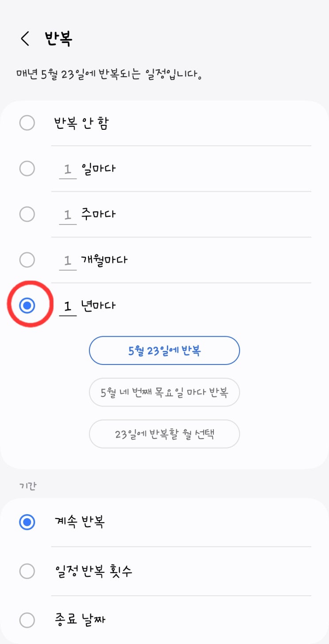Select the '일마다' radio button
This screenshot has height=644, width=329.
click(x=27, y=168)
